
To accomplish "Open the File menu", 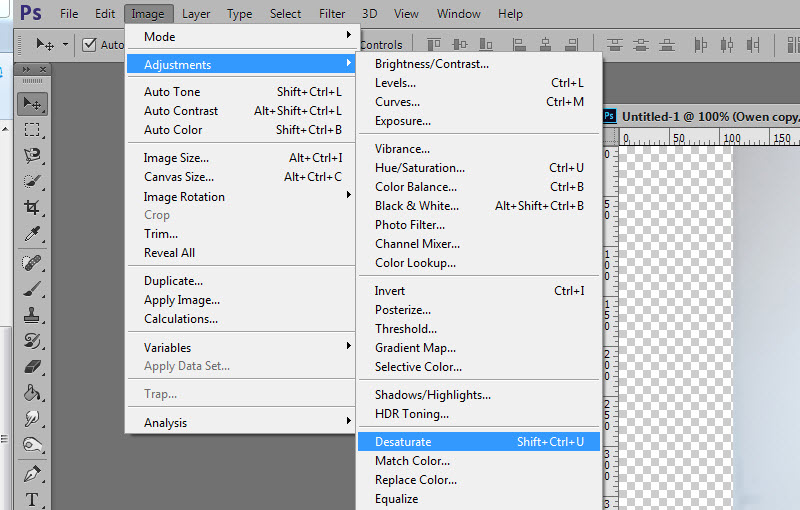I will pyautogui.click(x=69, y=14).
